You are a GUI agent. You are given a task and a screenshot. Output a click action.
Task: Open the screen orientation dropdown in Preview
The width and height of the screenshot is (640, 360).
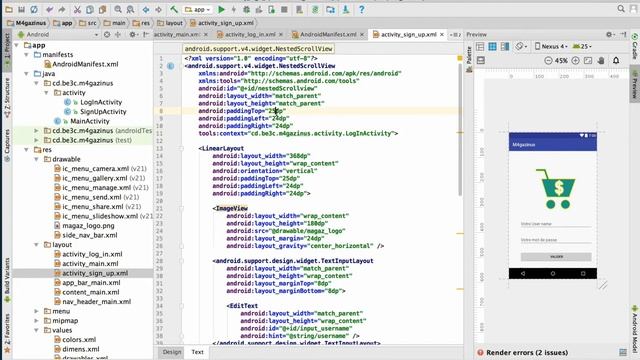click(521, 47)
